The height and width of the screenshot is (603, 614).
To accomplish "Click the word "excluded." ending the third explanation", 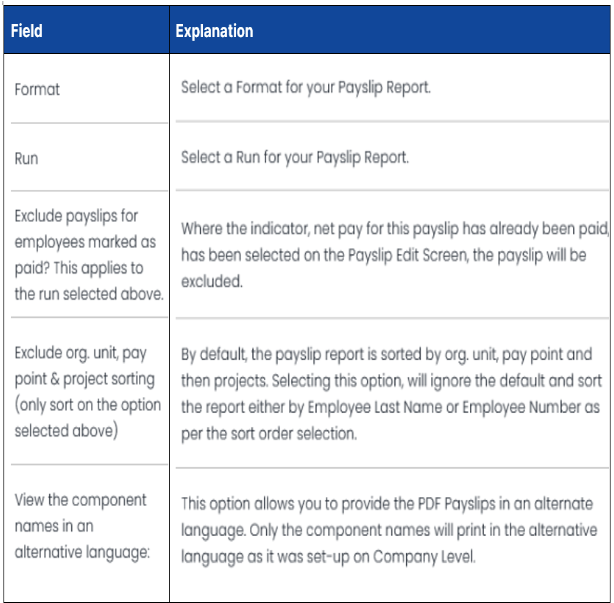I will [213, 281].
